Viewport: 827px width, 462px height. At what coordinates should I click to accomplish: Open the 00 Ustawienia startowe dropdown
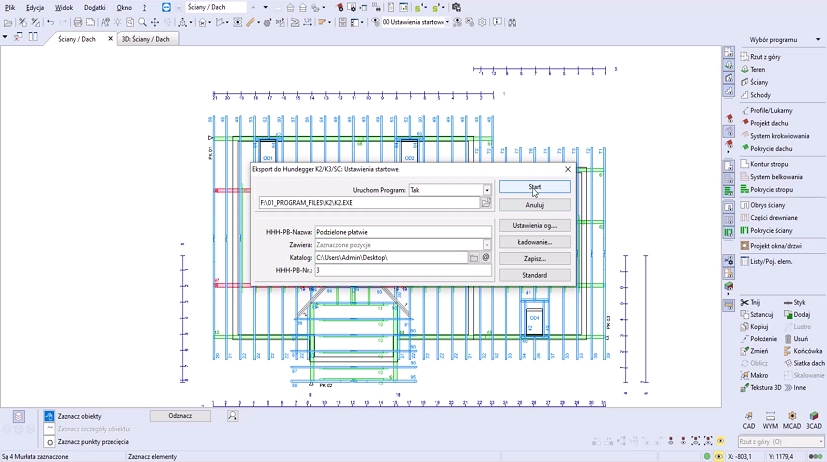coord(447,22)
